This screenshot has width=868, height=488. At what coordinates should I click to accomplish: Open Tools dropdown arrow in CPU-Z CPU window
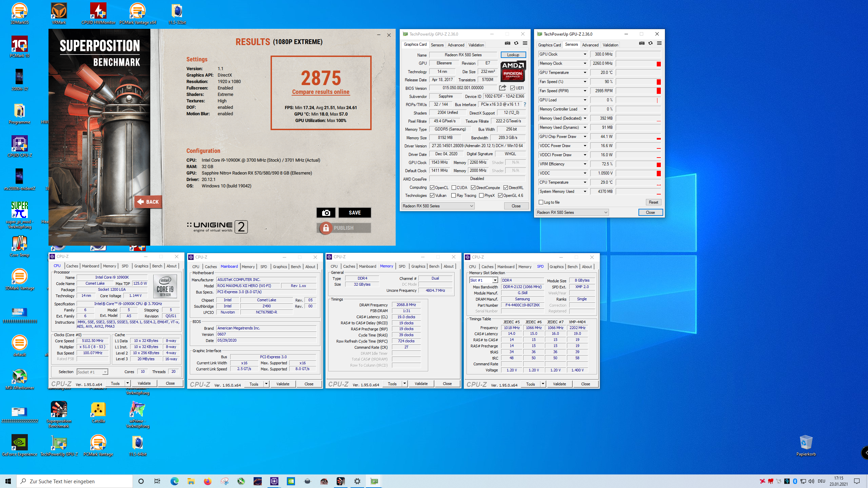tap(128, 383)
